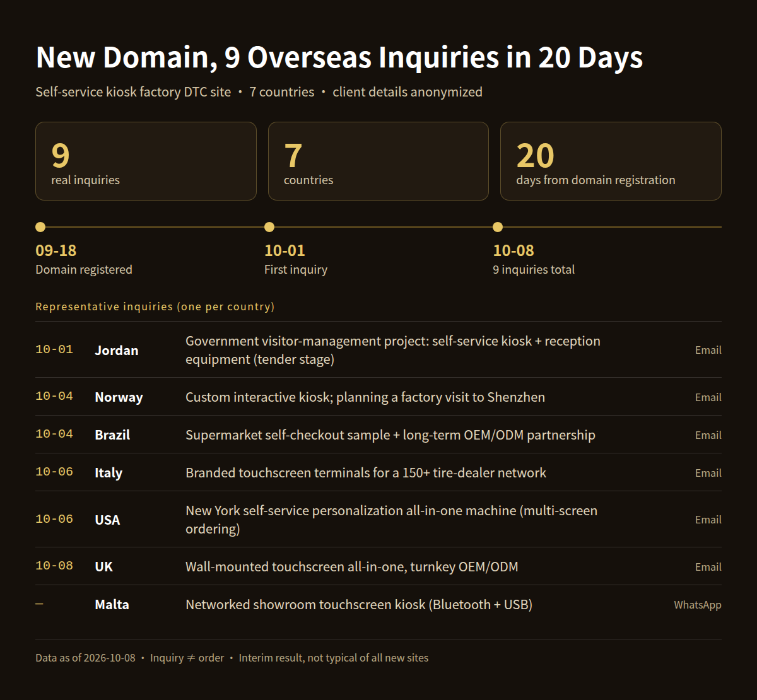757x700 pixels.
Task: Click the 'Brazil' country name
Action: pyautogui.click(x=112, y=435)
